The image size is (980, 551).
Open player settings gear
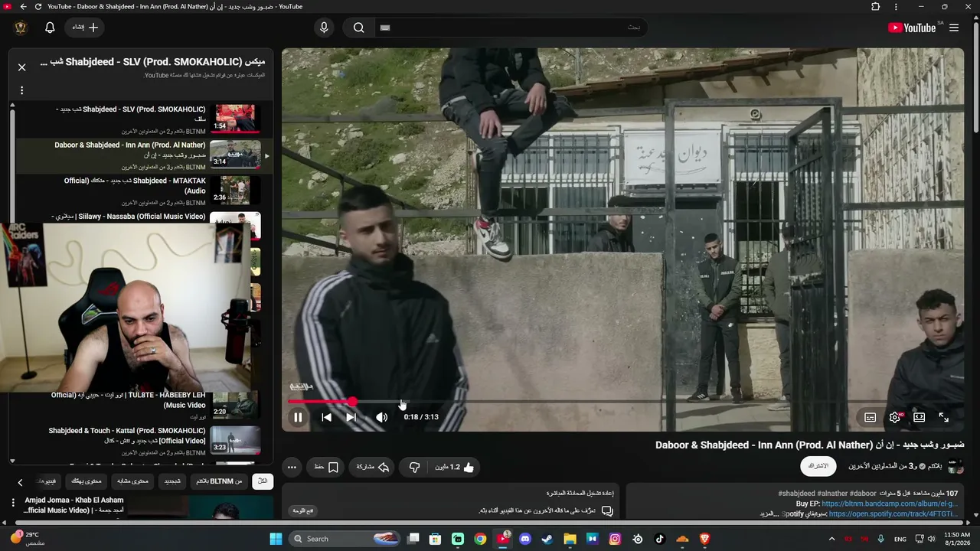click(895, 417)
